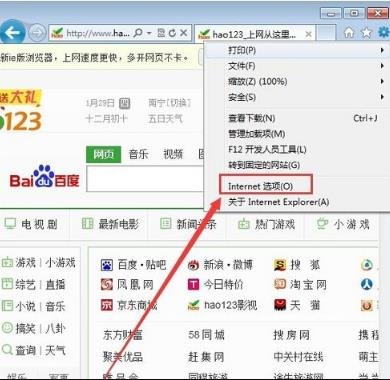This screenshot has height=380, width=390.
Task: Open a new blank tab
Action: [326, 33]
